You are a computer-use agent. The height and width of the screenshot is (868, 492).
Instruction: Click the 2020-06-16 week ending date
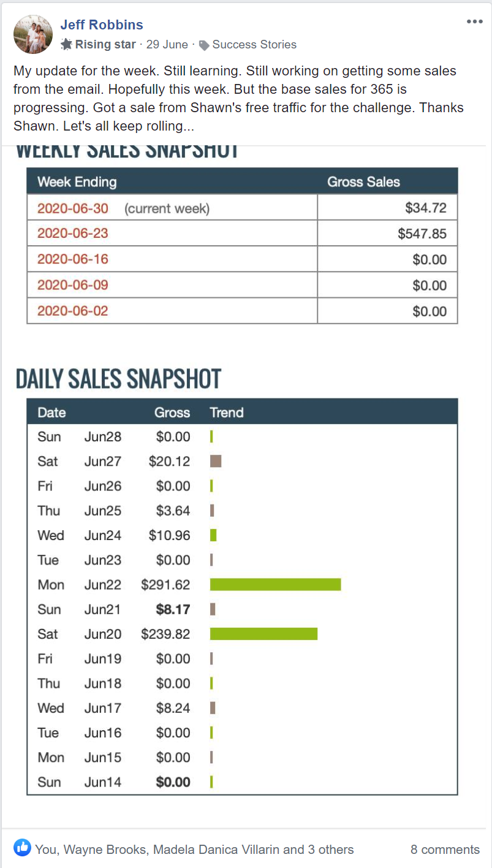[x=73, y=259]
